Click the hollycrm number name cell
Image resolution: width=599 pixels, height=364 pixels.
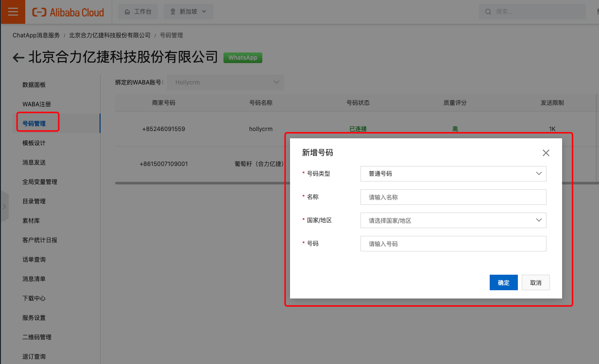point(261,129)
